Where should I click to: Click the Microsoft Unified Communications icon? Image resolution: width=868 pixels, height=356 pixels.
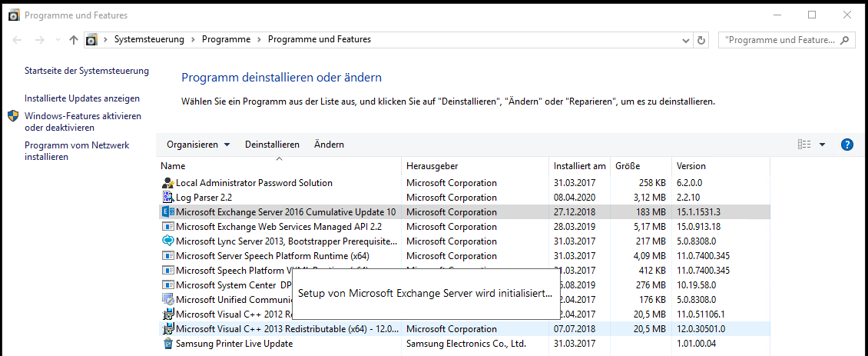pos(168,299)
